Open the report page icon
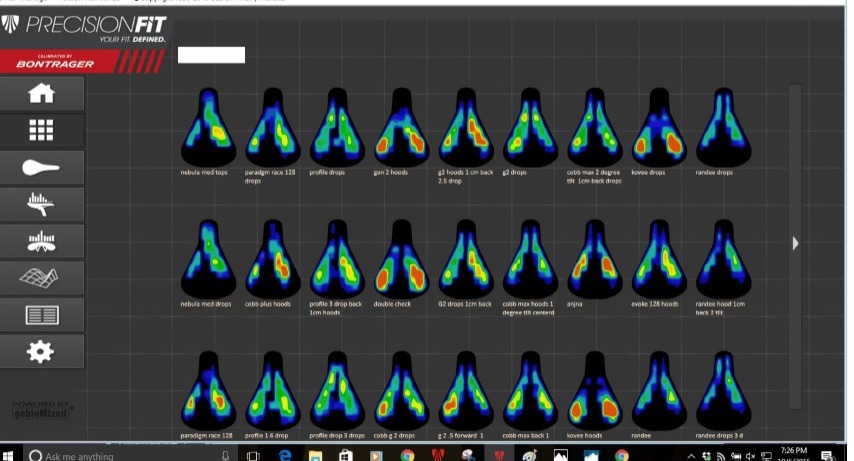Screen dimensions: 854x461 (x=42, y=315)
